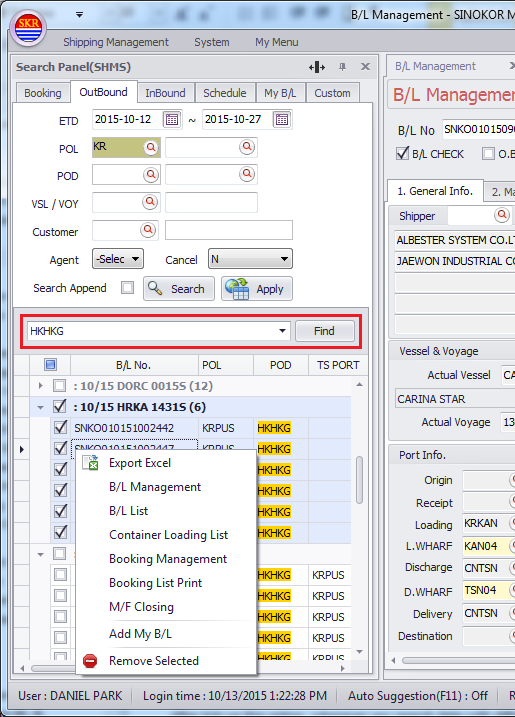Image resolution: width=515 pixels, height=717 pixels.
Task: Check the 10/15 DORC 0015S group checkbox
Action: point(59,385)
